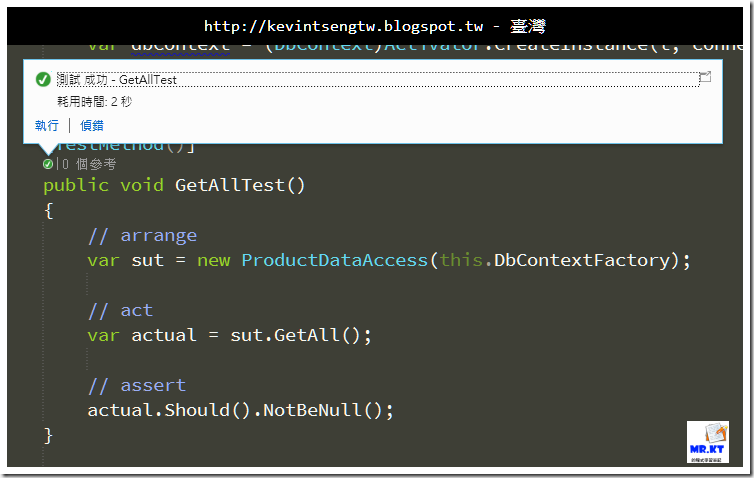Viewport: 754px width, 478px height.
Task: Click the 'new' keyword before ProductDataAccess
Action: (214, 260)
